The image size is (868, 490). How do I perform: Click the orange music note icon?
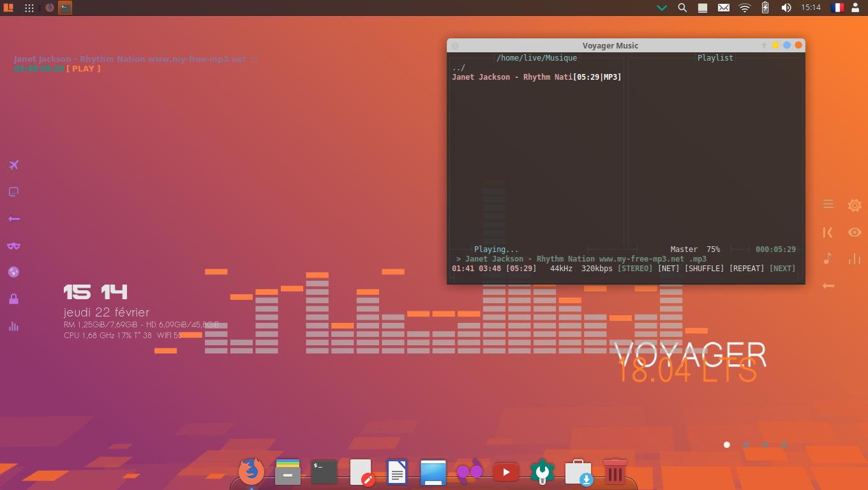point(828,258)
